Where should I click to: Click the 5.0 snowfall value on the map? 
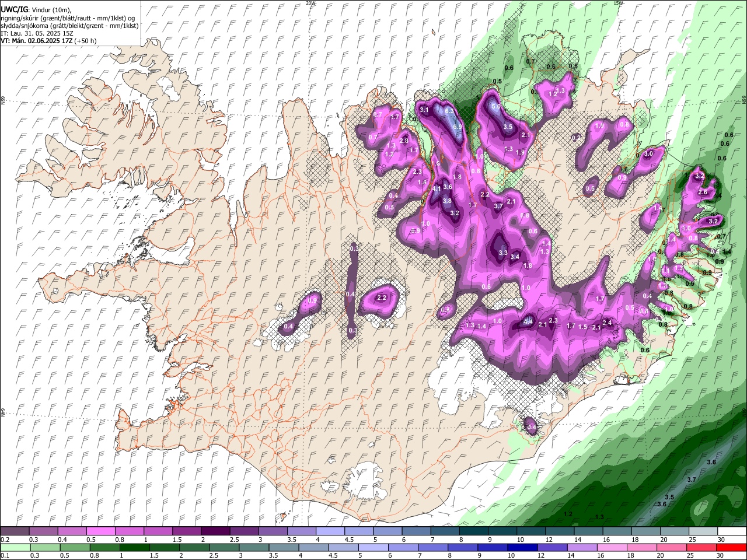coord(496,107)
